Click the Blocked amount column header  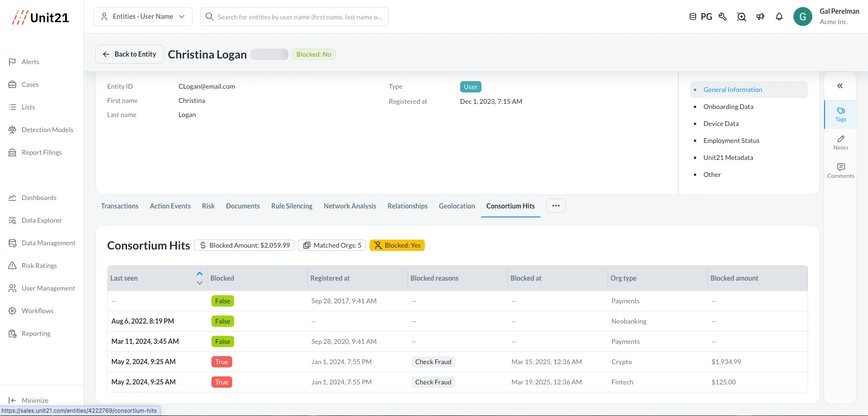pyautogui.click(x=734, y=278)
